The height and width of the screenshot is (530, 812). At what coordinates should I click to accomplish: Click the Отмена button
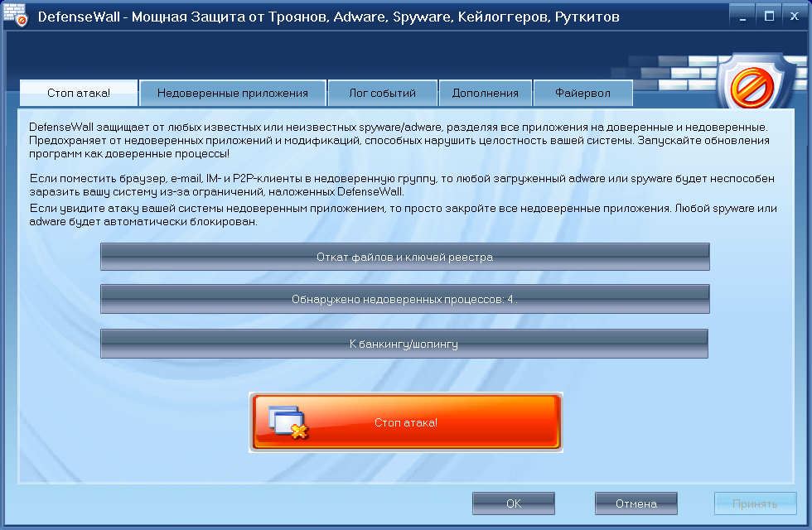tap(636, 503)
